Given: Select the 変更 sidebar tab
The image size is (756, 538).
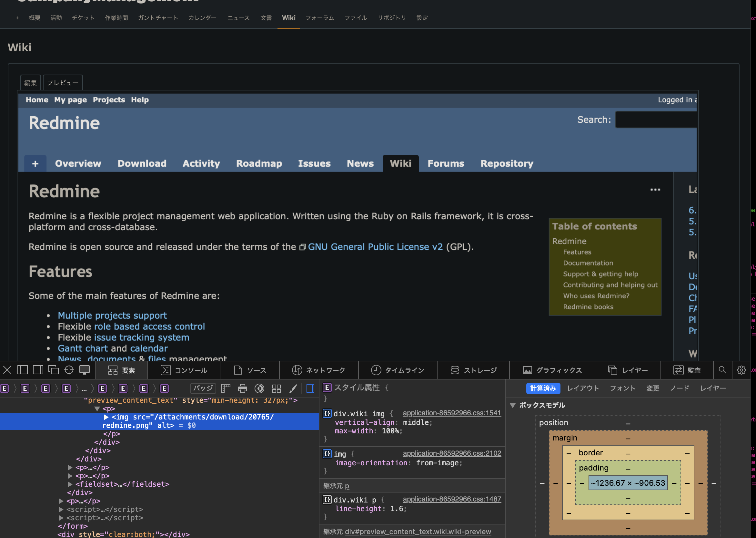Looking at the screenshot, I should tap(653, 388).
